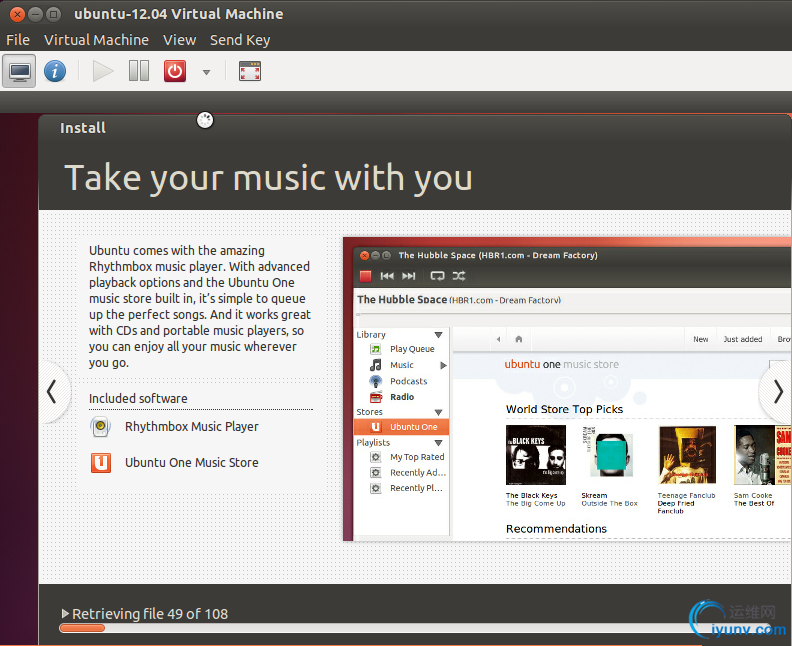Open Skream Outside The Box cover

tap(608, 452)
